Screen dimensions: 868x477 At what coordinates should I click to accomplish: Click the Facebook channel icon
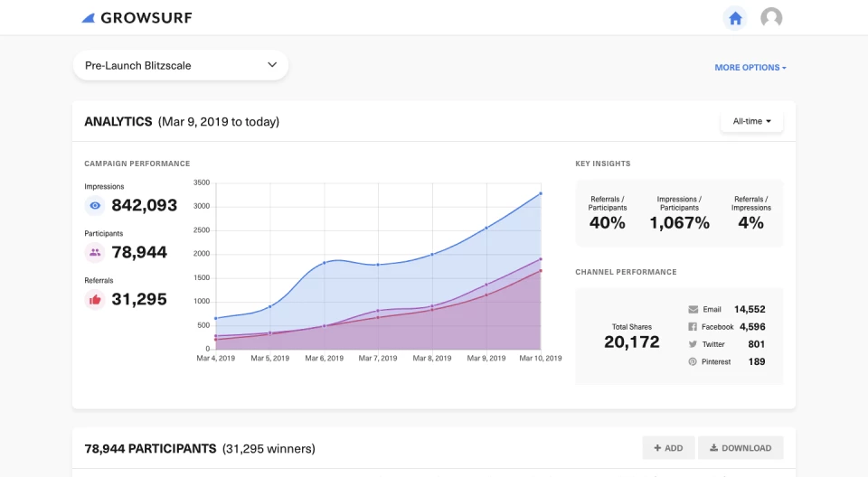(x=693, y=327)
